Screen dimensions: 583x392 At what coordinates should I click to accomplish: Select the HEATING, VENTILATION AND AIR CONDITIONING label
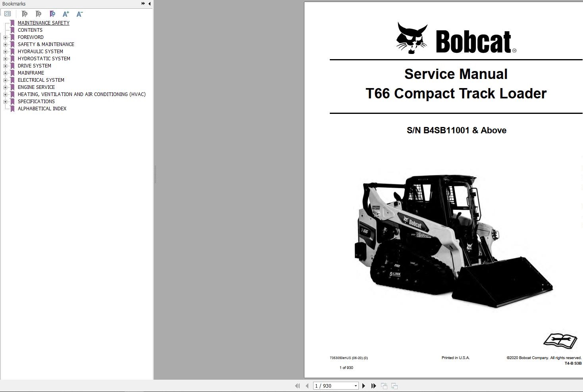pos(82,94)
